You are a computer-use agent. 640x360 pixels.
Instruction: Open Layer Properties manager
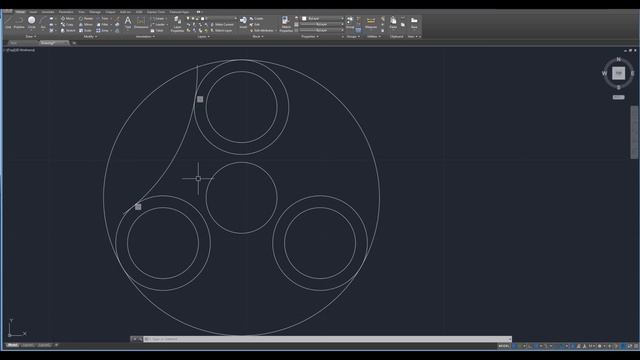point(178,24)
